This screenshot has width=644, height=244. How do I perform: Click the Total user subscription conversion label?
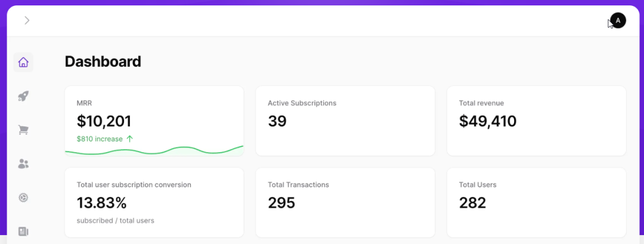pyautogui.click(x=134, y=185)
